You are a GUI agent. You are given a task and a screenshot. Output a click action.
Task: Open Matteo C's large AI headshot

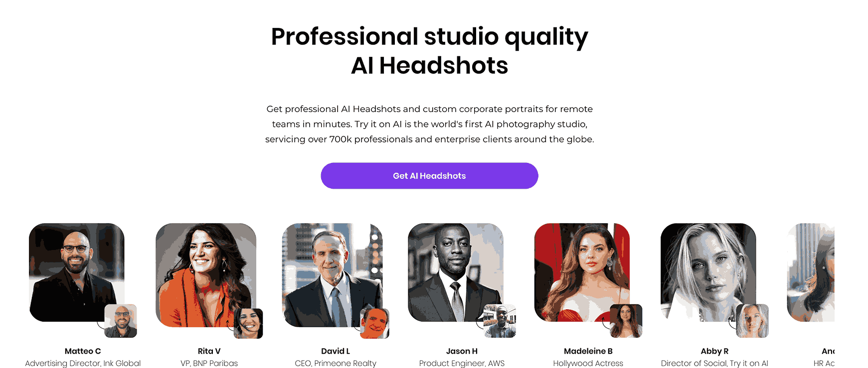point(77,272)
